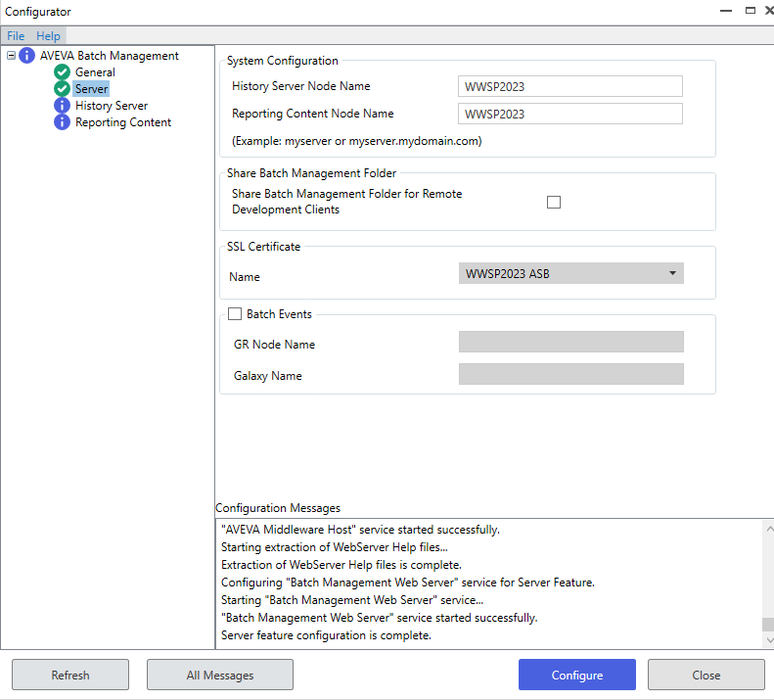Open the Reporting Content tree item
This screenshot has width=774, height=700.
point(123,122)
